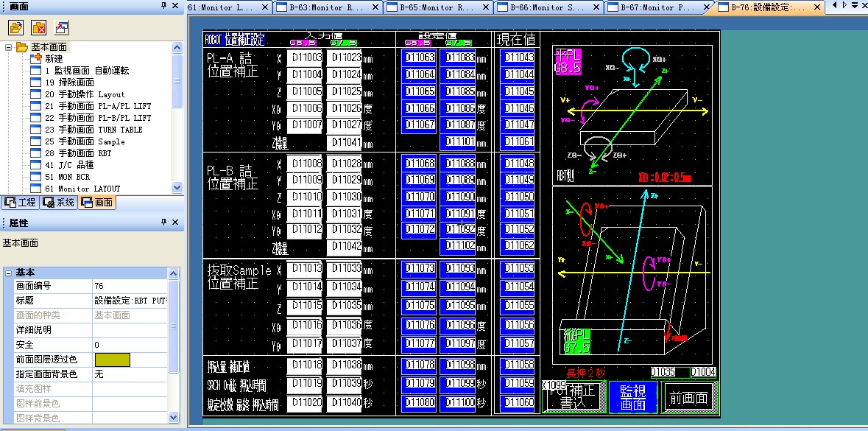Viewport: 868px width, 431px height.
Task: Click the 前画面 button
Action: [x=688, y=399]
